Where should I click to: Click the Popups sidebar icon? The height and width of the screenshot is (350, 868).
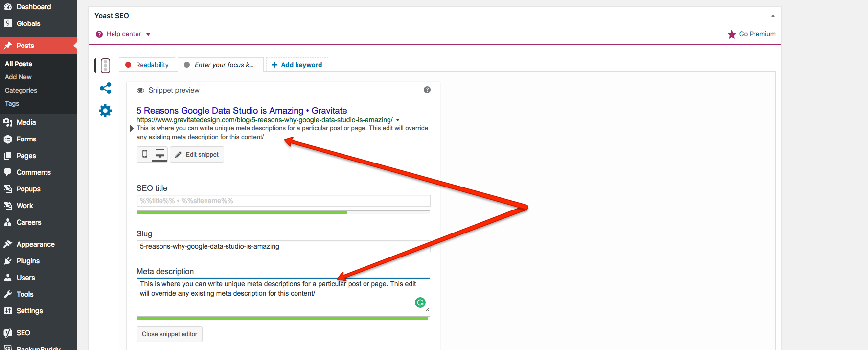tap(8, 189)
